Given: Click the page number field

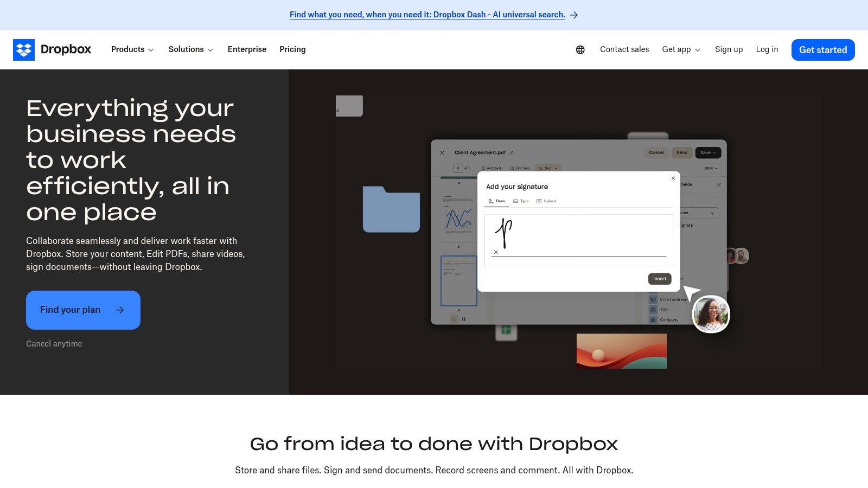Looking at the screenshot, I should pyautogui.click(x=458, y=168).
